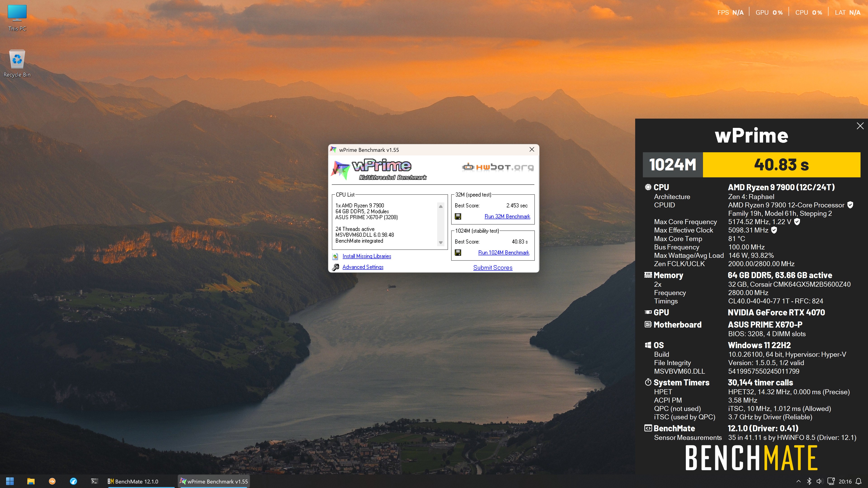Click the FPS N/A overlay readout
868x488 pixels.
pos(730,12)
